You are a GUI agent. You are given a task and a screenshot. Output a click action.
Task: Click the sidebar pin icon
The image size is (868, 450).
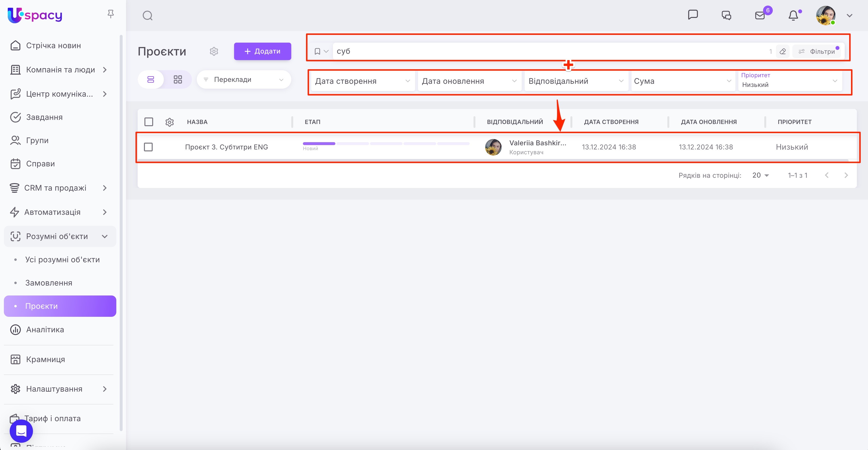[x=110, y=14]
